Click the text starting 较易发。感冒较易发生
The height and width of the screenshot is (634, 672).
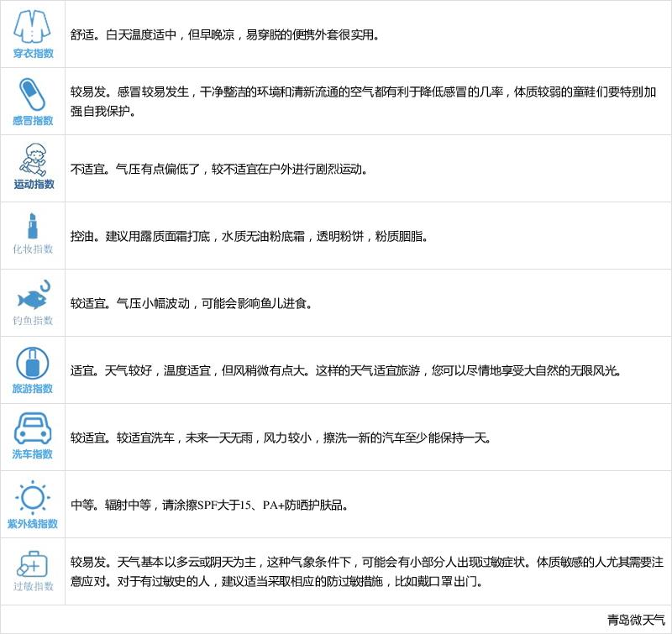(364, 102)
